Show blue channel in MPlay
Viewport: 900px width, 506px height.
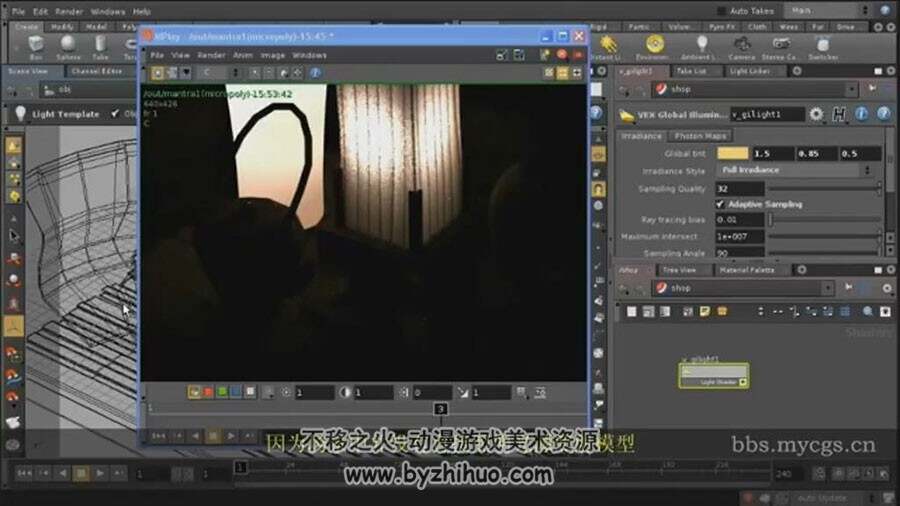coord(236,392)
